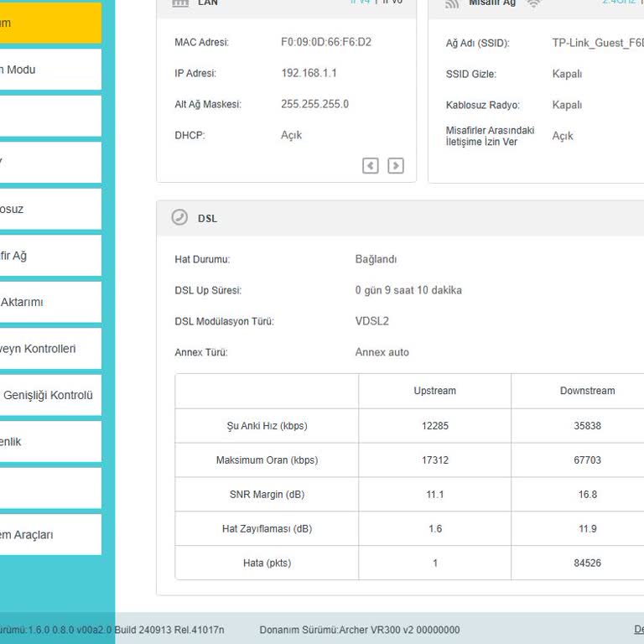Open Bant Genişliği Kontrolü menu

(50, 395)
